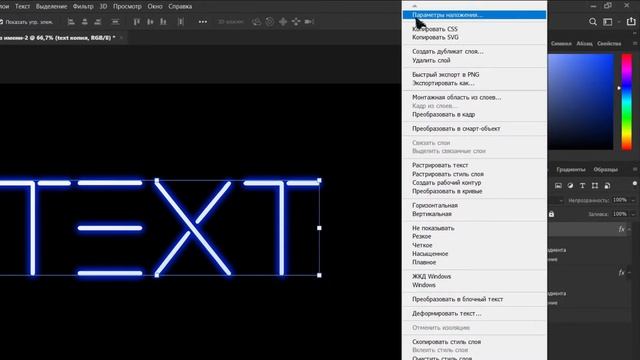
Task: Filter layers by shape icon
Action: tap(595, 186)
